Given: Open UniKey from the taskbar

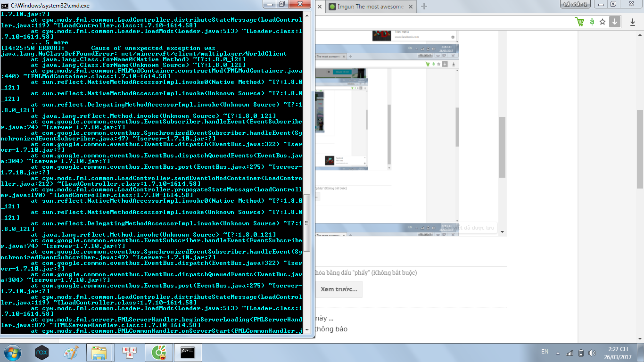Looking at the screenshot, I should [x=129, y=353].
